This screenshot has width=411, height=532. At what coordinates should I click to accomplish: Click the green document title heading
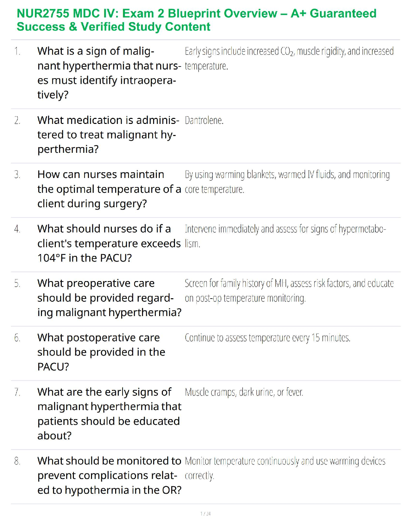[x=196, y=20]
